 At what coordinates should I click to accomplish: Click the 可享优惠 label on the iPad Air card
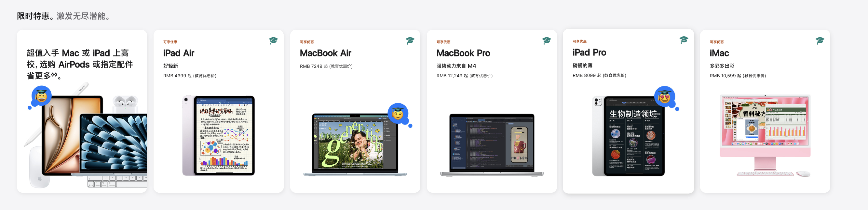coord(170,42)
